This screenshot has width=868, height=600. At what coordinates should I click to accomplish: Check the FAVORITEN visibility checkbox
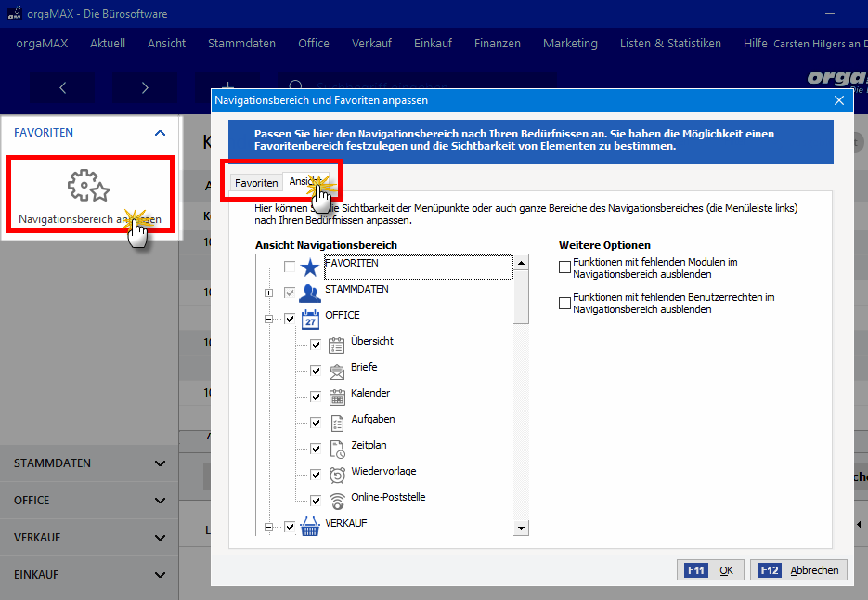(x=290, y=267)
